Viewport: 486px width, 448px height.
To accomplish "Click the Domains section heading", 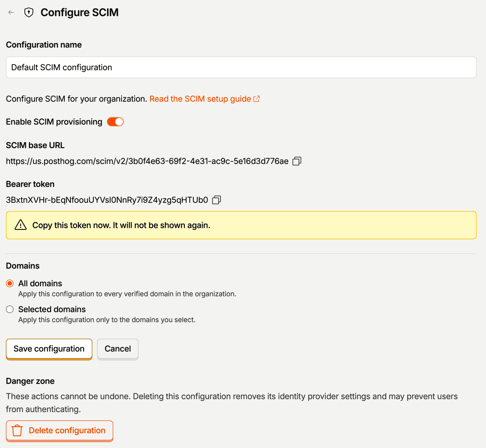I will tap(23, 266).
